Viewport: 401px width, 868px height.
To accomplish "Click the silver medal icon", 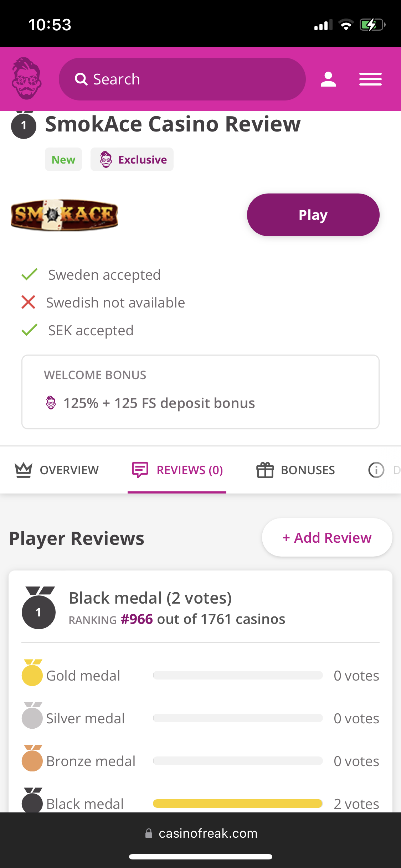I will pos(32,716).
